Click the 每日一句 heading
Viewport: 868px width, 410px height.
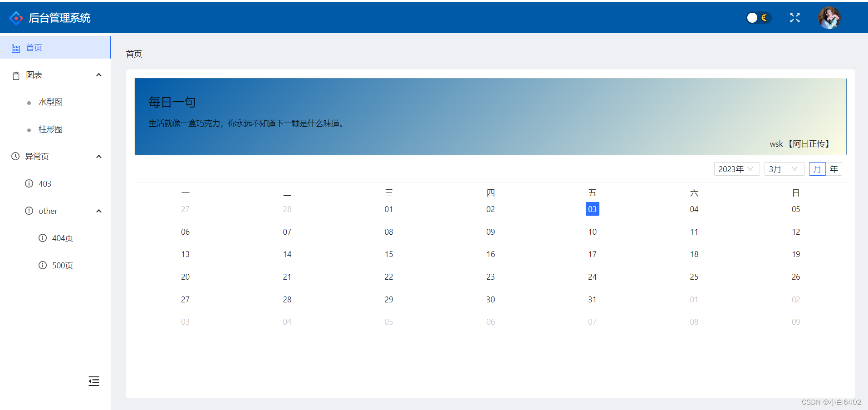coord(172,102)
